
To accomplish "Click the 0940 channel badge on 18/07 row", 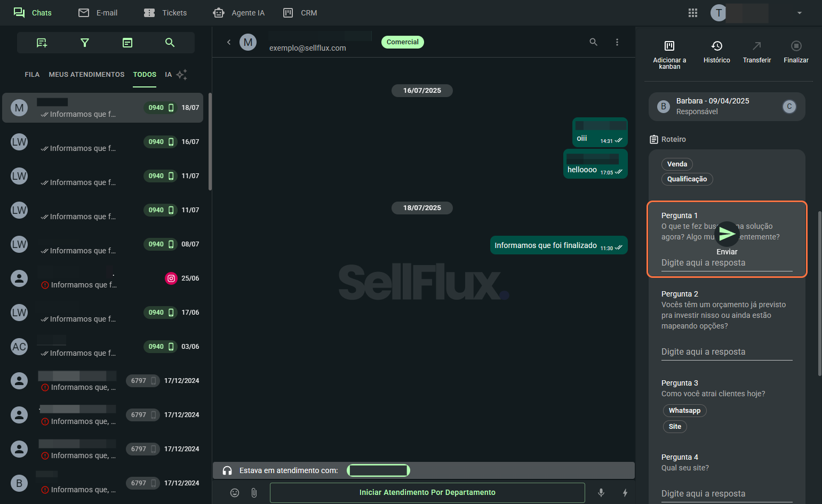I will coord(160,108).
